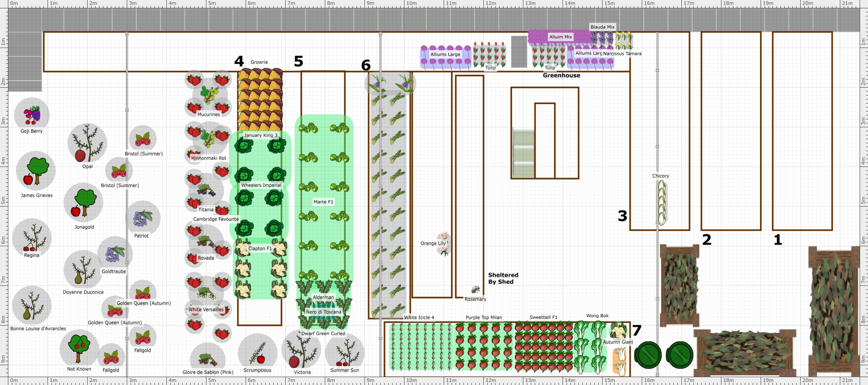Viewport: 868px width, 385px height.
Task: Click the Cambridge Favourite label
Action: click(216, 219)
